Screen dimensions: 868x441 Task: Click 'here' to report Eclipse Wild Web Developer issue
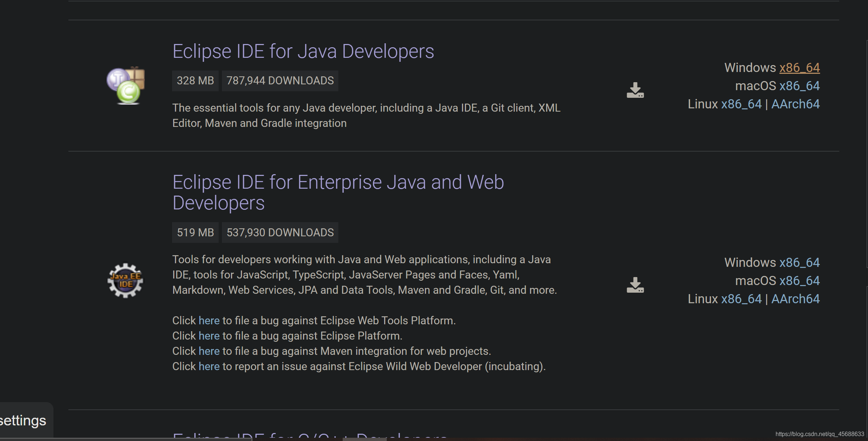[209, 366]
